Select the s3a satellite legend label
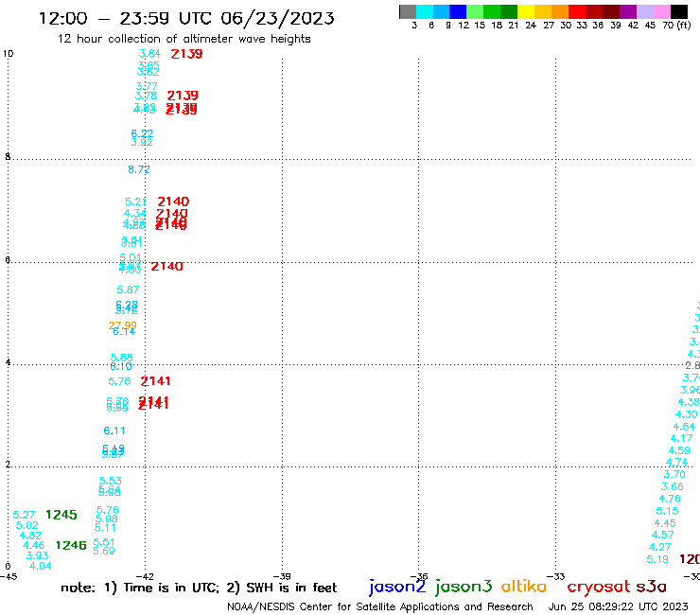Image resolution: width=700 pixels, height=615 pixels. pyautogui.click(x=652, y=587)
